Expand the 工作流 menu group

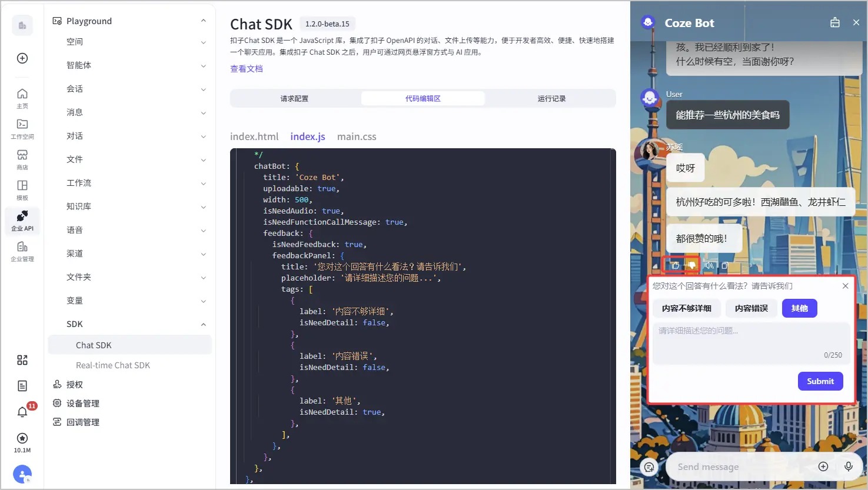(204, 184)
